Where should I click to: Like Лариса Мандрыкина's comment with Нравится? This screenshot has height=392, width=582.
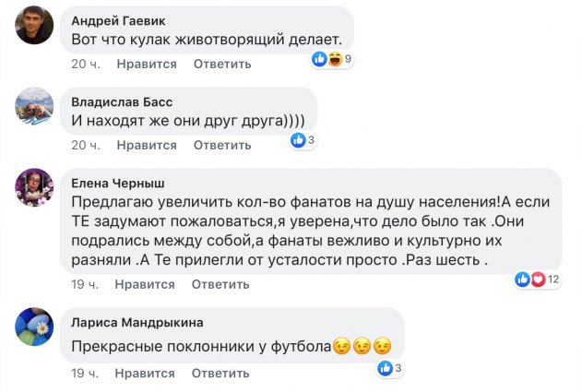[147, 374]
